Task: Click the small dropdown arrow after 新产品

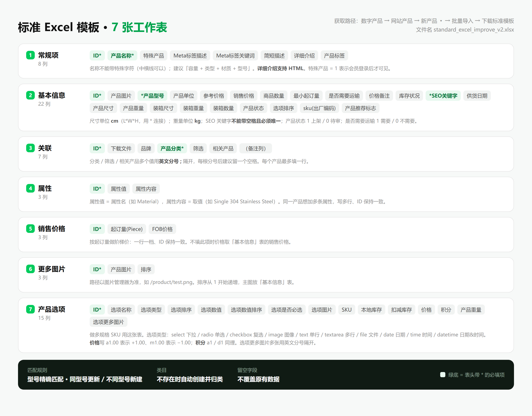Action: [x=441, y=21]
